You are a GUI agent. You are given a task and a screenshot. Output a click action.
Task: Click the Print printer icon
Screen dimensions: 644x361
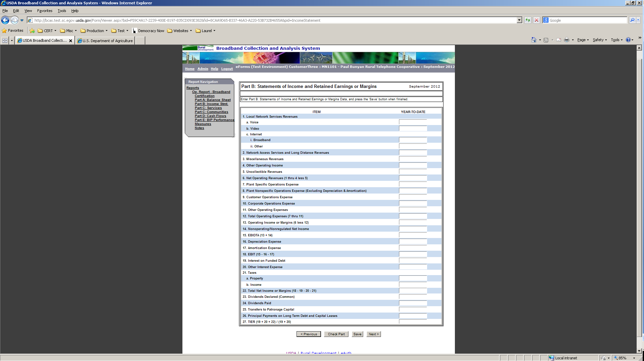coord(566,40)
